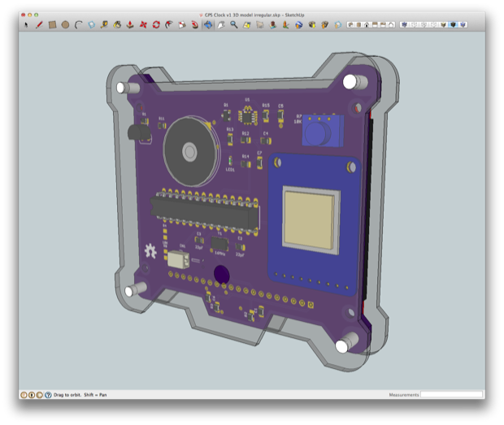Click the Shaded With Textures style
The height and width of the screenshot is (425, 504).
[454, 24]
